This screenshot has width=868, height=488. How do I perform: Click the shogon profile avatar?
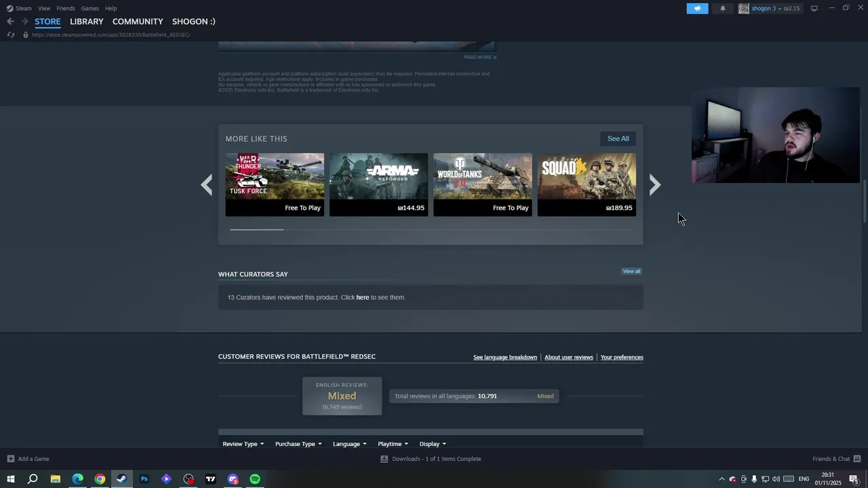[x=743, y=8]
